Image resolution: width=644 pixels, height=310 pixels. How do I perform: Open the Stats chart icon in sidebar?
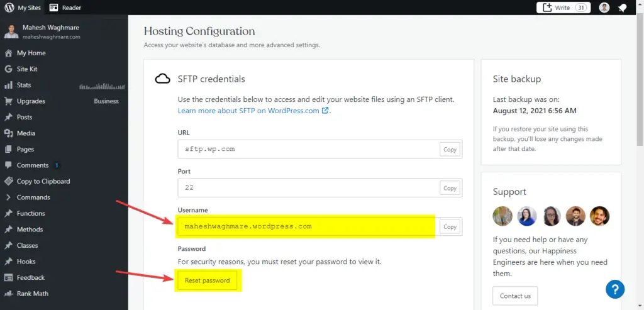coord(8,85)
